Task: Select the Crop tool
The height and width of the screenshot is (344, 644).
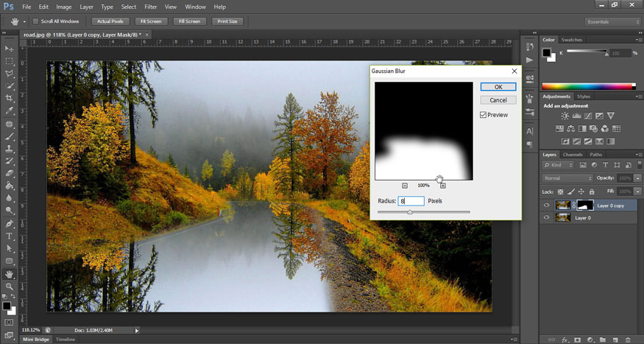Action: pos(10,98)
